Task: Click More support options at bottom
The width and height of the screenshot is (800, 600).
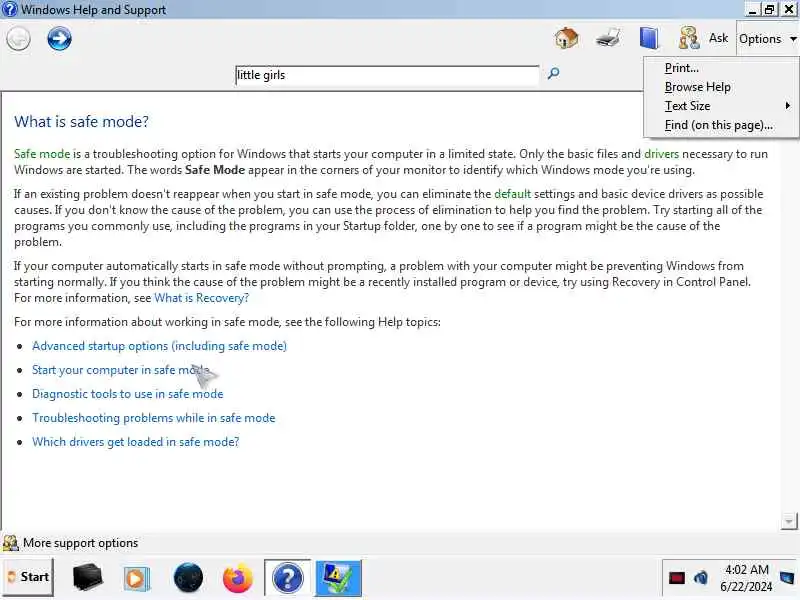Action: 81,543
